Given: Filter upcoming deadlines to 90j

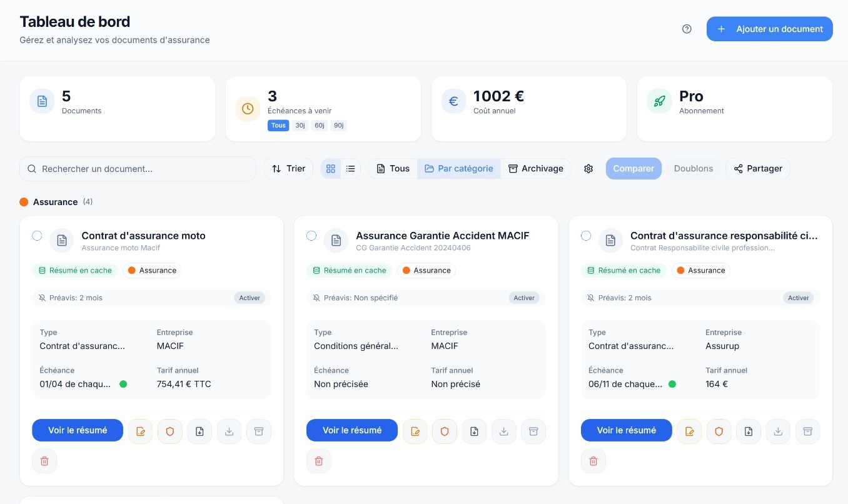Looking at the screenshot, I should point(339,126).
